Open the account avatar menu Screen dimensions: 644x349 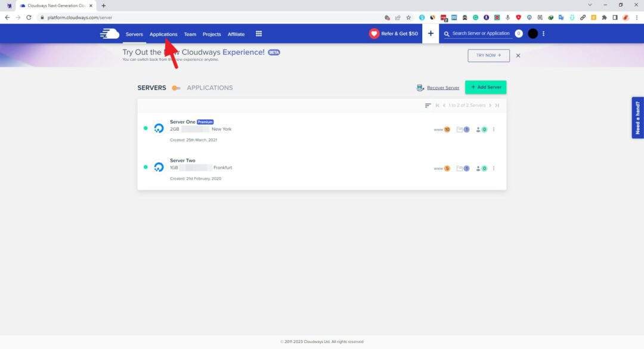(532, 34)
